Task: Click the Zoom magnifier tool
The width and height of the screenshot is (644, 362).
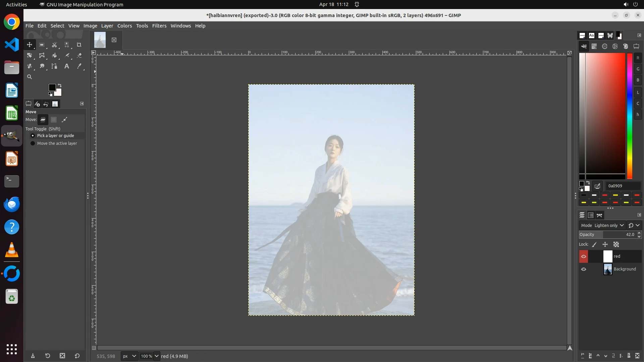Action: click(30, 77)
